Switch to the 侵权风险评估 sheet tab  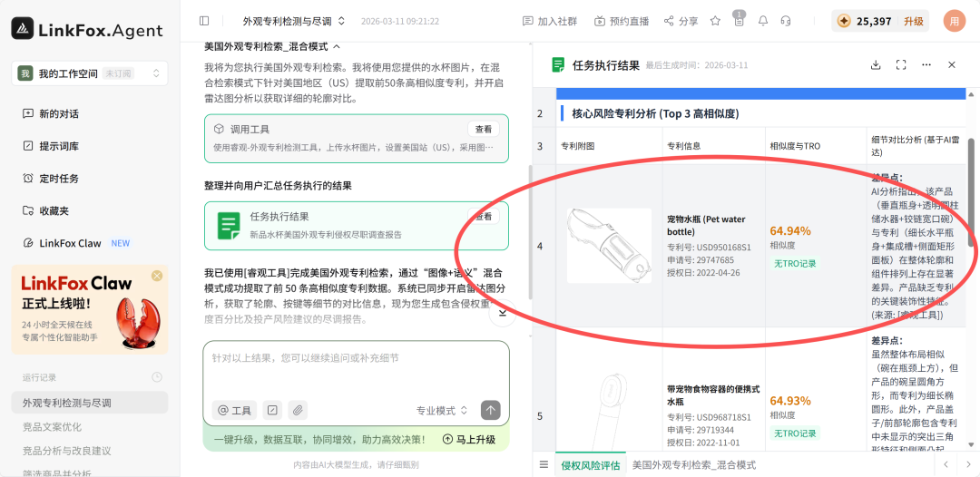click(x=590, y=464)
